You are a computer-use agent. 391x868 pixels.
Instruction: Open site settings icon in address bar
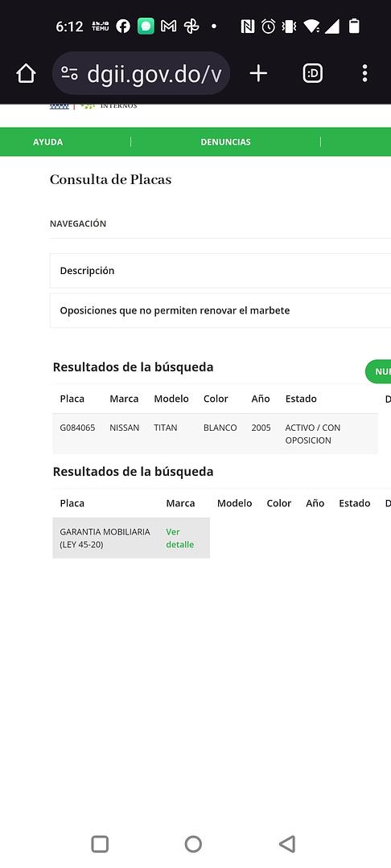coord(70,73)
